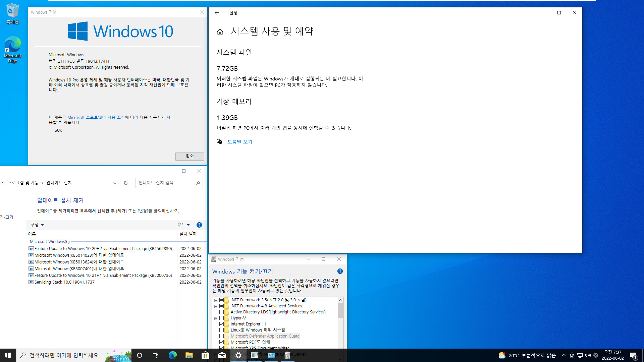Viewport: 644px width, 362px height.
Task: Switch to the Settings app on the taskbar
Action: (x=238, y=355)
